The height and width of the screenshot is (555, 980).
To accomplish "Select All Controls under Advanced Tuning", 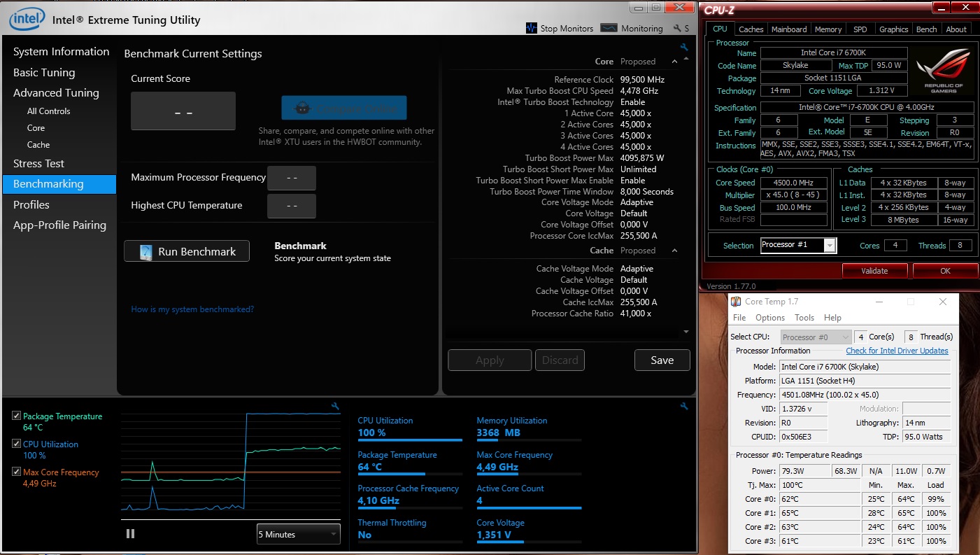I will tap(48, 111).
